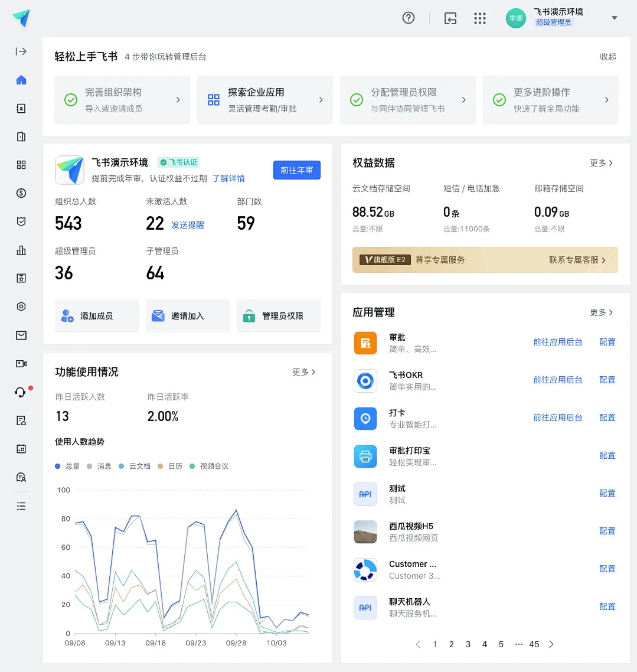Image resolution: width=637 pixels, height=672 pixels.
Task: Expand the sidebar with the arrow icon
Action: point(21,51)
